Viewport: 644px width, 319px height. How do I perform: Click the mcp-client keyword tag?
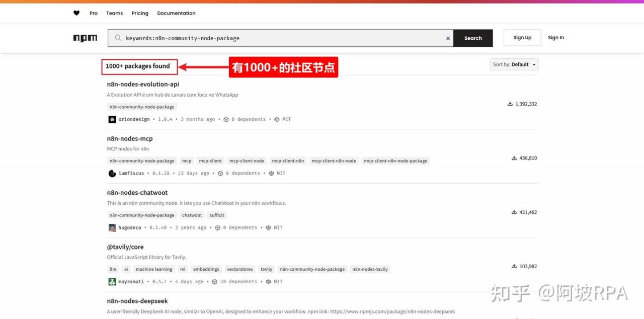210,161
